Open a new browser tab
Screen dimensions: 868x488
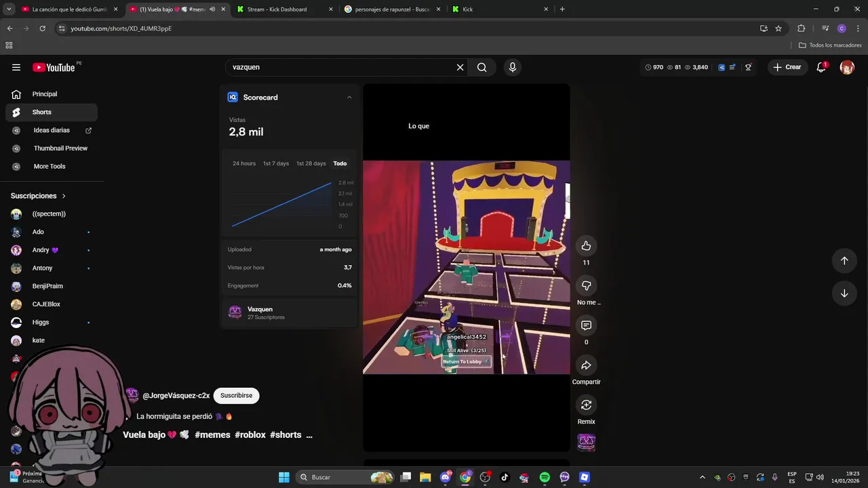pyautogui.click(x=562, y=9)
